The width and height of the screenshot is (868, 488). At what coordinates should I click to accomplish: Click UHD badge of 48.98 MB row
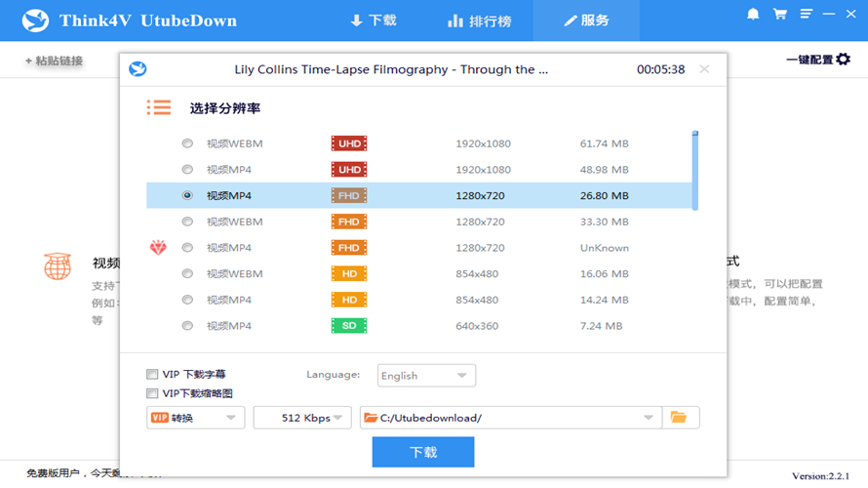pyautogui.click(x=349, y=170)
